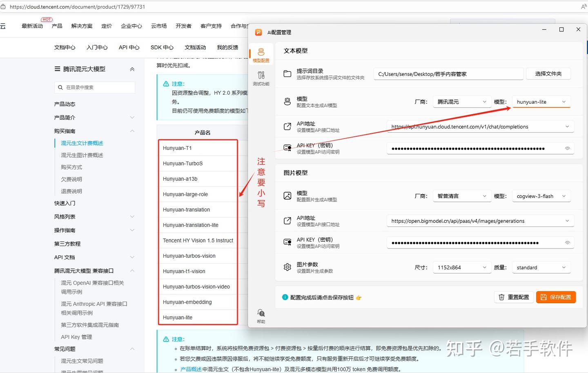
Task: Click the Hunyuan-TurboS table row
Action: coord(198,164)
